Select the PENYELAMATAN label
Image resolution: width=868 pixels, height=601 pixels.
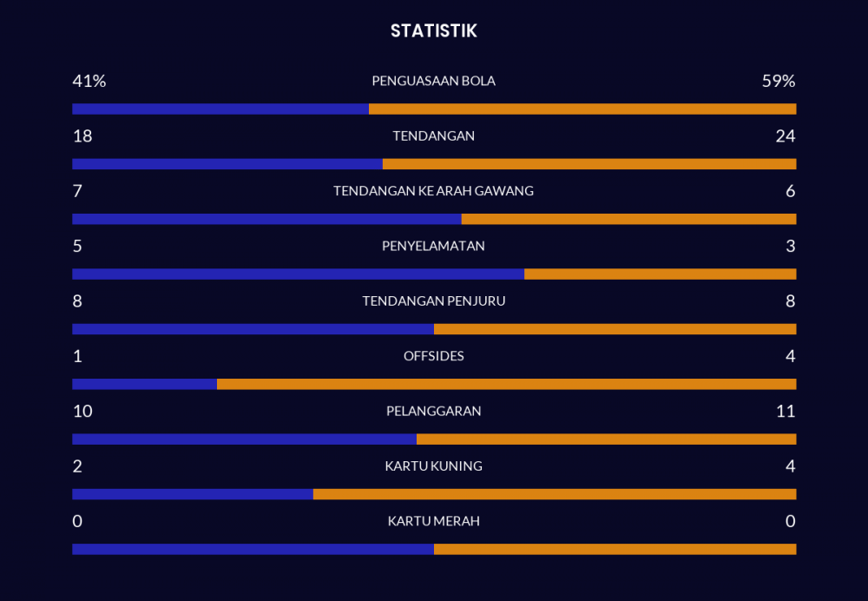click(433, 246)
